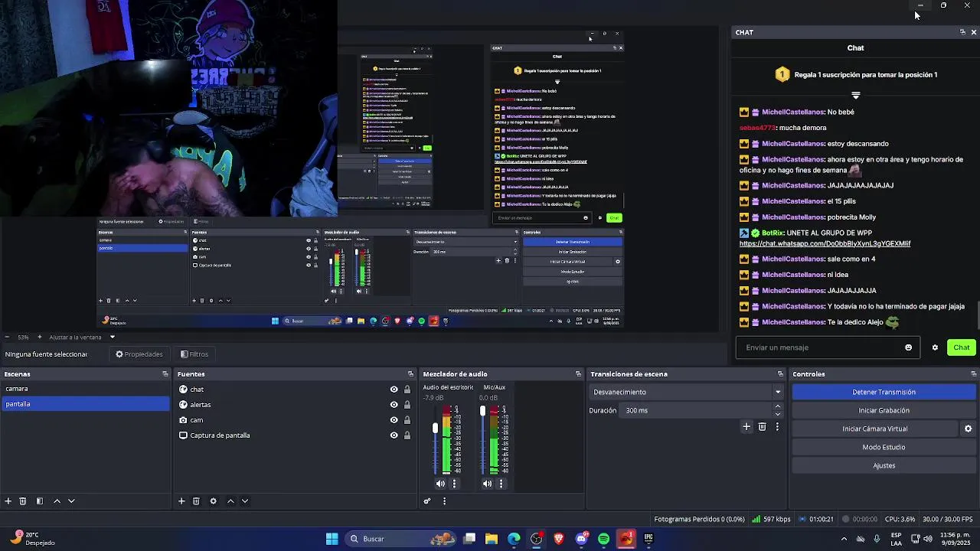Open Spotify from the taskbar
Viewport: 980px width, 551px height.
604,539
